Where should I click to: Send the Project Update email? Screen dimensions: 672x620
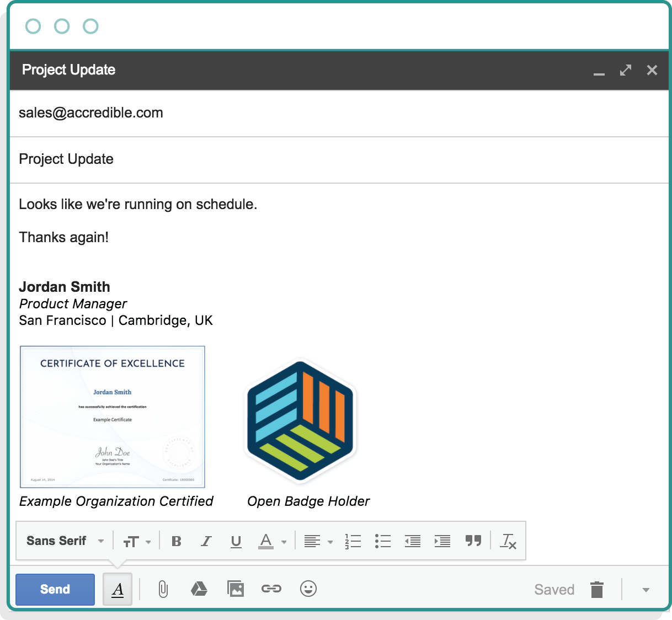tap(55, 589)
